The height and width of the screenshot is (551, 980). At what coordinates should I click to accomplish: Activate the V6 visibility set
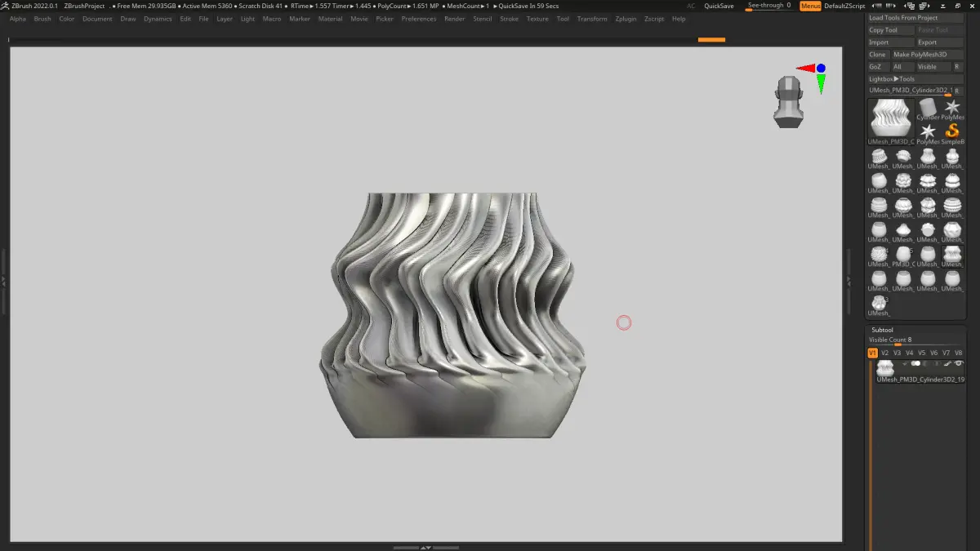pos(933,353)
